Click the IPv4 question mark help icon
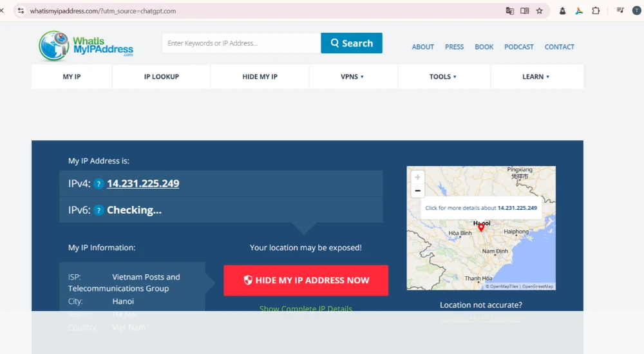The width and height of the screenshot is (644, 354). (99, 183)
